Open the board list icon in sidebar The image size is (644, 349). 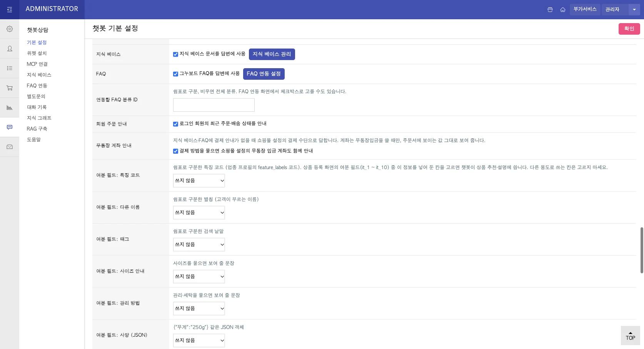point(10,68)
